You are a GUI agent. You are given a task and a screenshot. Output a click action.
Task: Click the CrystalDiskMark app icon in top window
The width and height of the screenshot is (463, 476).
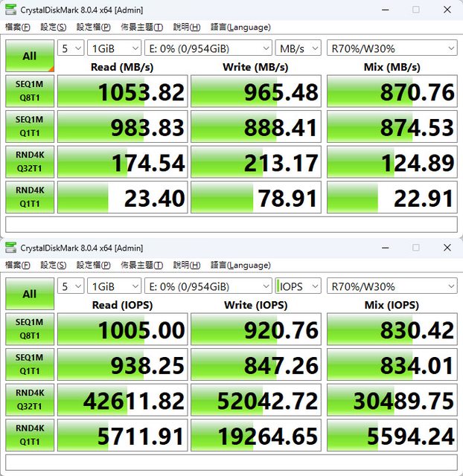(10, 10)
